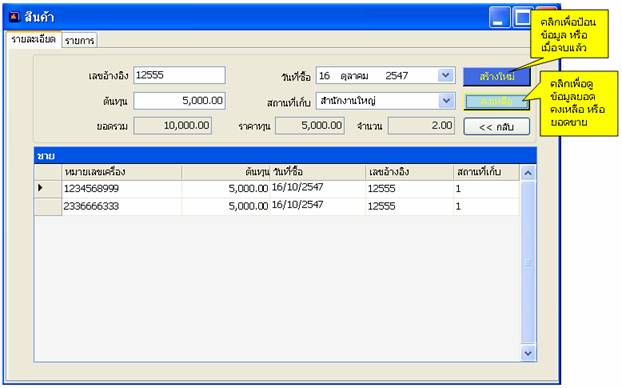Screen dimensions: 622x388
Task: Expand the สถานที่เก็บ dropdown arrow
Action: pos(446,101)
